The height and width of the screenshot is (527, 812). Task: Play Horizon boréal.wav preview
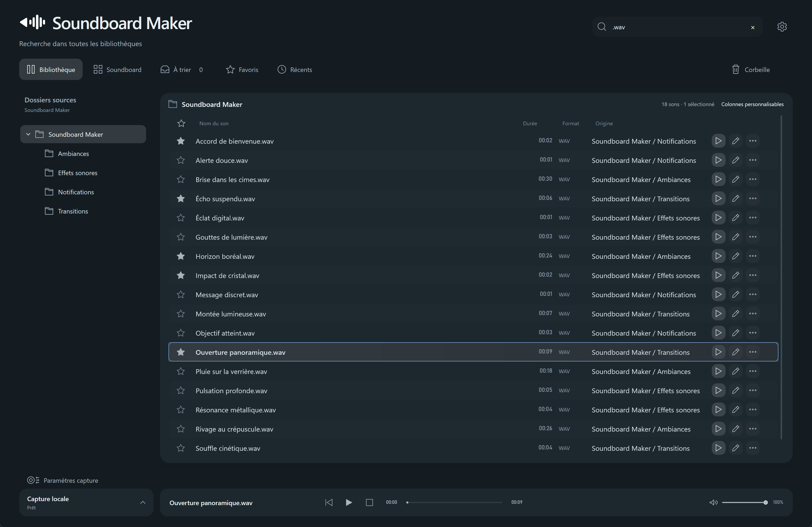(718, 256)
